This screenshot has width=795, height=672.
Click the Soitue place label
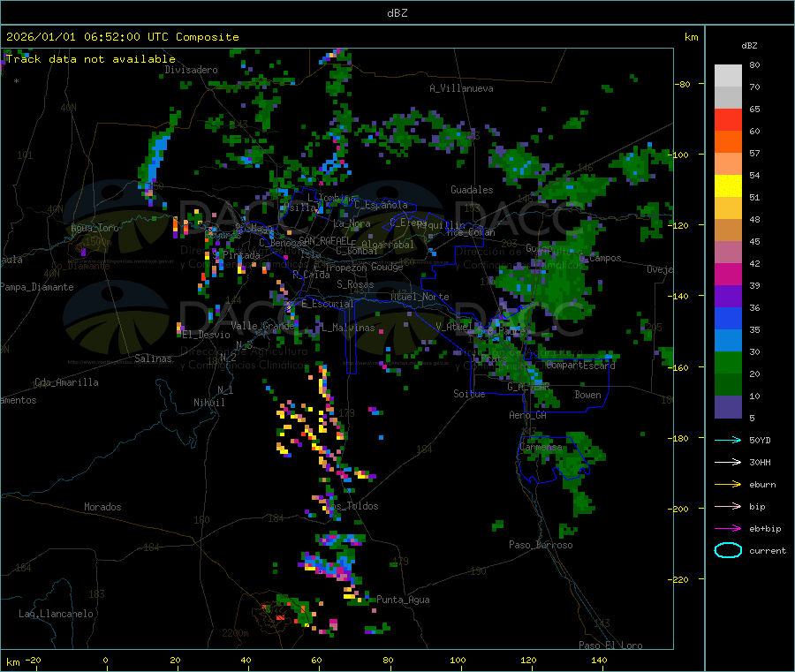point(469,394)
